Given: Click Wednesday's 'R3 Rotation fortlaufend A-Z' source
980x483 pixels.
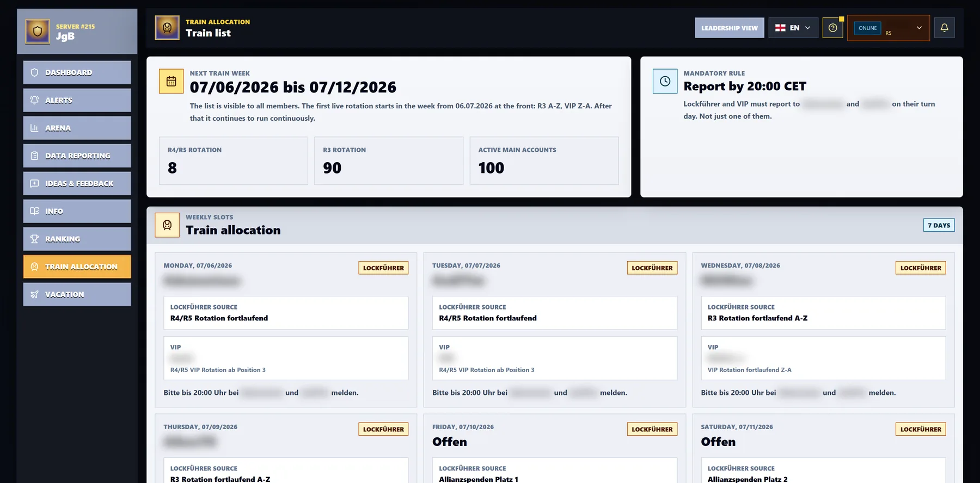Looking at the screenshot, I should pyautogui.click(x=757, y=318).
